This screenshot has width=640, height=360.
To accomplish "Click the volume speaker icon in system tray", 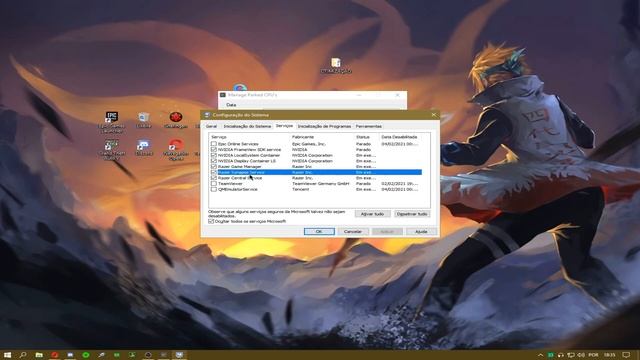I will click(581, 355).
